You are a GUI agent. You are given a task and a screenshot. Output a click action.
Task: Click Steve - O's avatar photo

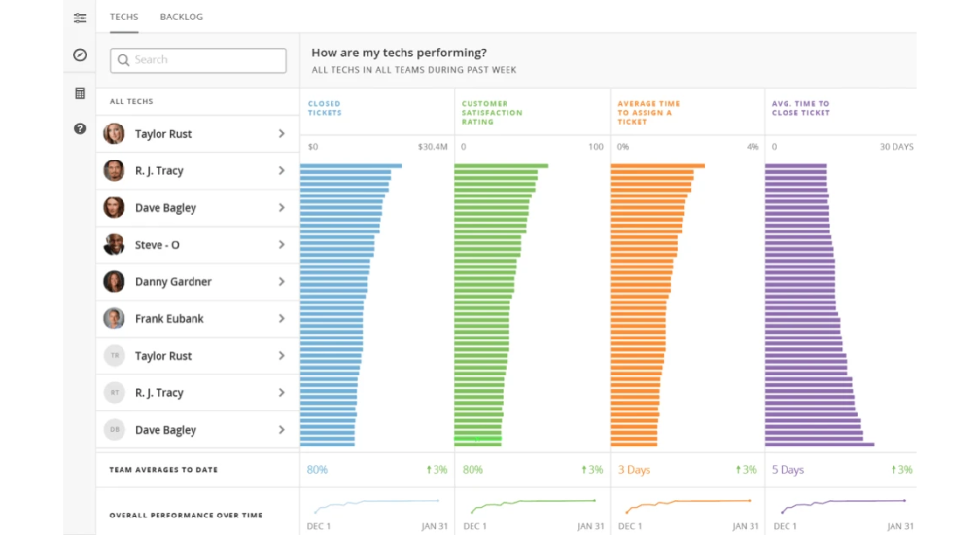pyautogui.click(x=114, y=244)
